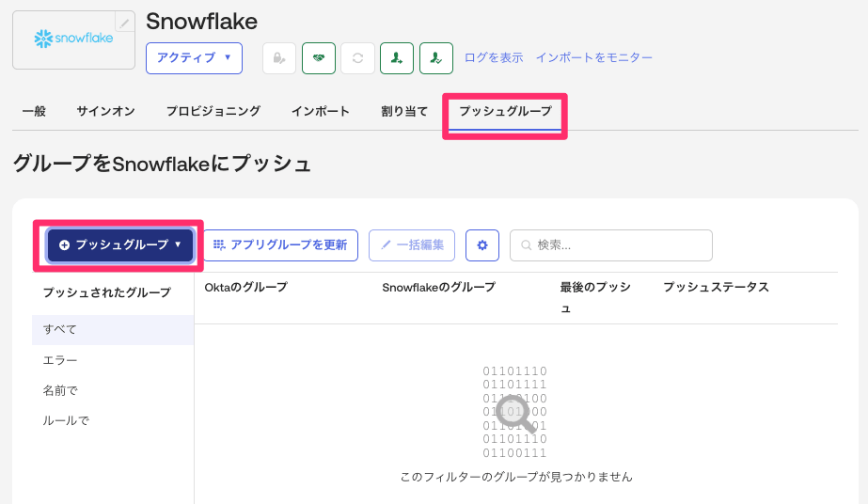Select the プッシュグループ tab
868x504 pixels.
[505, 111]
